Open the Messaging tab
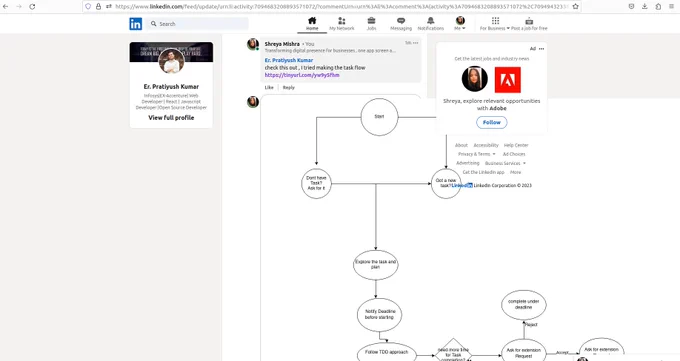Image resolution: width=680 pixels, height=361 pixels. (401, 24)
